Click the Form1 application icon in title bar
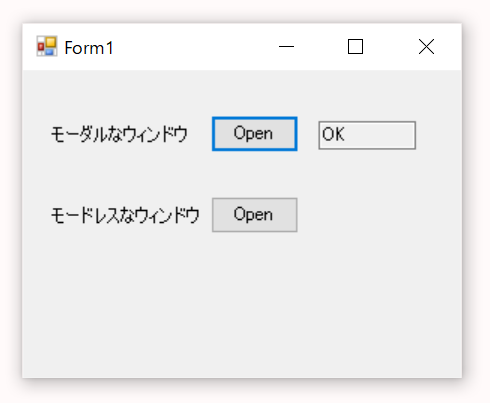The height and width of the screenshot is (403, 490). click(x=47, y=46)
